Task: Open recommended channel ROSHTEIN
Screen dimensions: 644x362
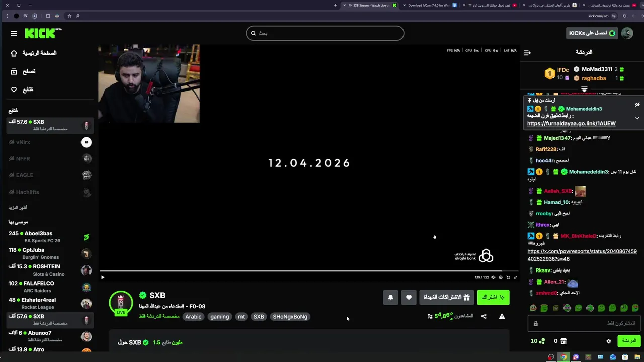Action: [x=49, y=270]
